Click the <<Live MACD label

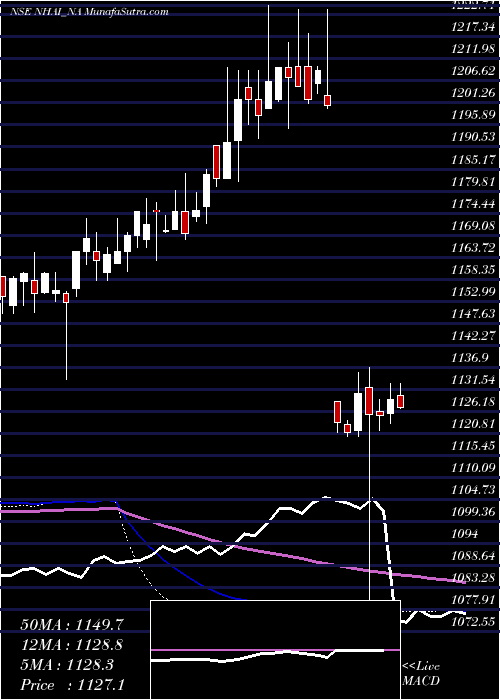pos(421,674)
